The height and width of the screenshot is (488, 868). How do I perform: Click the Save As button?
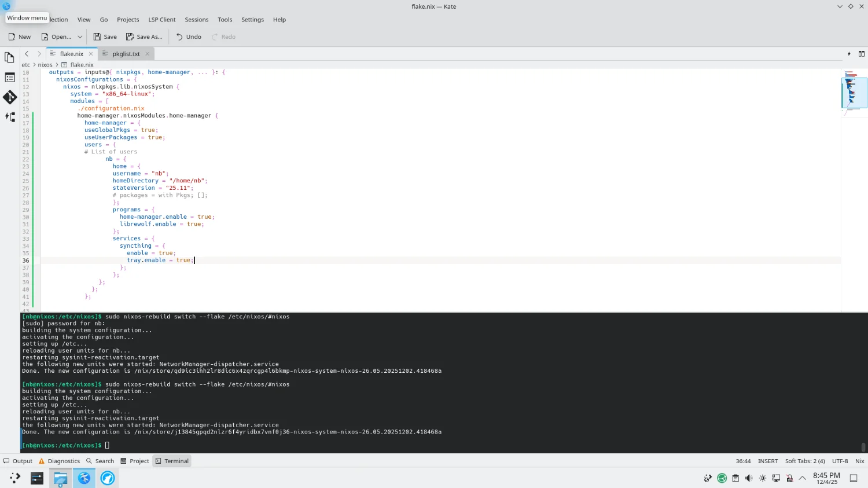click(x=144, y=37)
